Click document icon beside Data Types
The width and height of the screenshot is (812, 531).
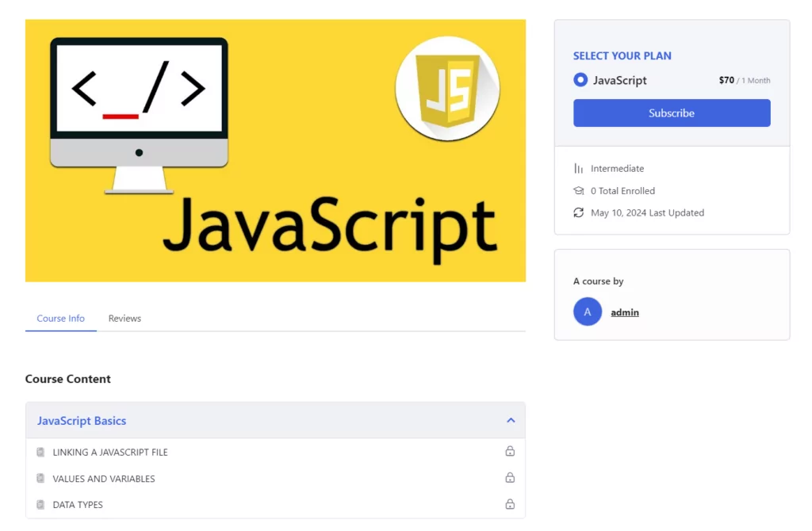point(40,504)
